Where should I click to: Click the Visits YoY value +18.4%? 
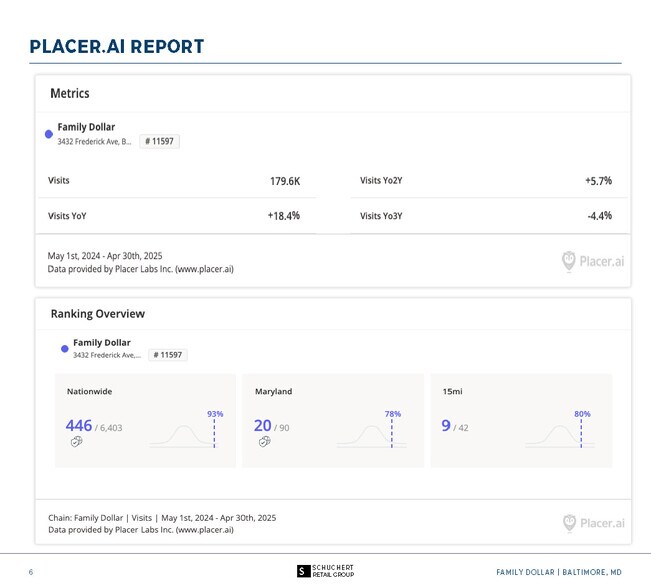click(x=284, y=216)
